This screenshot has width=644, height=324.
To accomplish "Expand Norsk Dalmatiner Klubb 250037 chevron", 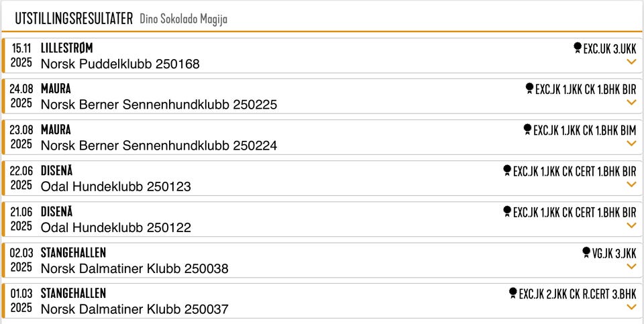I will [631, 307].
